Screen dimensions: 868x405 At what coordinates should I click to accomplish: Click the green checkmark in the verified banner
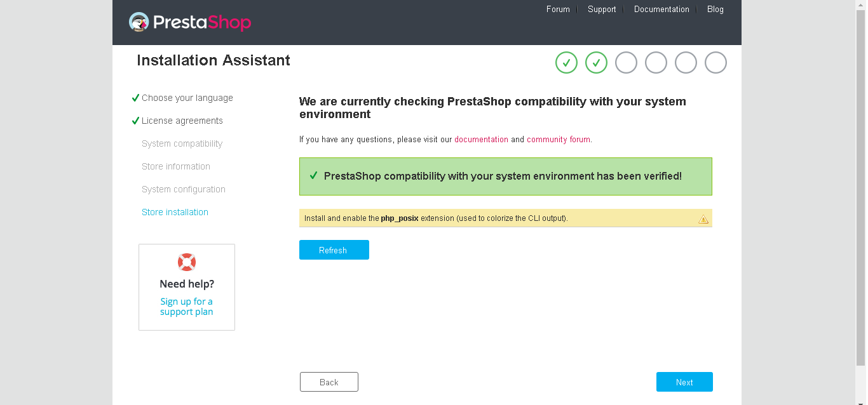coord(313,176)
